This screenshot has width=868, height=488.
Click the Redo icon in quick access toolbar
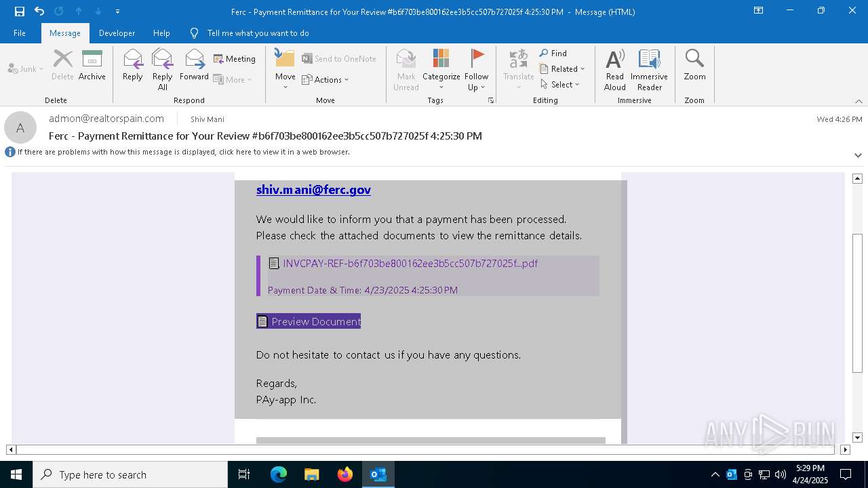(58, 12)
